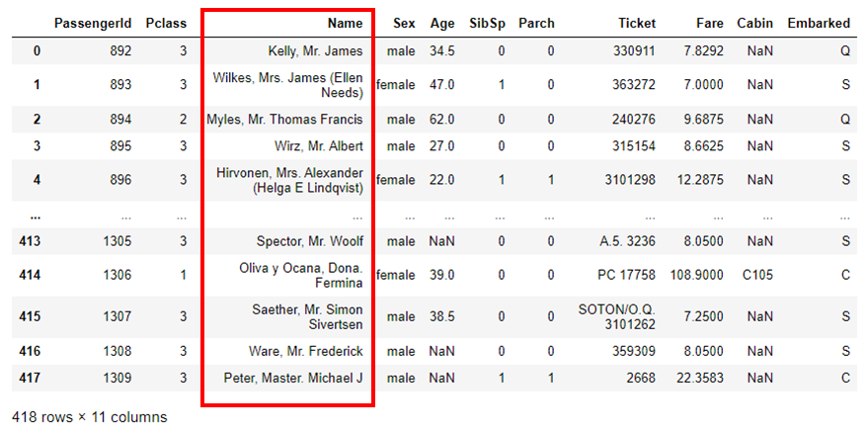This screenshot has height=434, width=868.
Task: Select the name Oliva y Ocana, Dona. Fermina
Action: tap(301, 276)
